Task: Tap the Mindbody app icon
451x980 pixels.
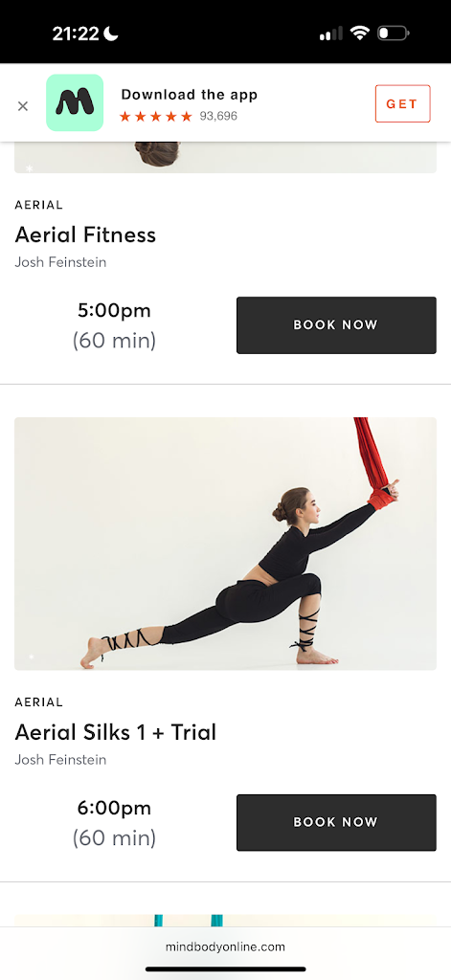Action: click(75, 102)
